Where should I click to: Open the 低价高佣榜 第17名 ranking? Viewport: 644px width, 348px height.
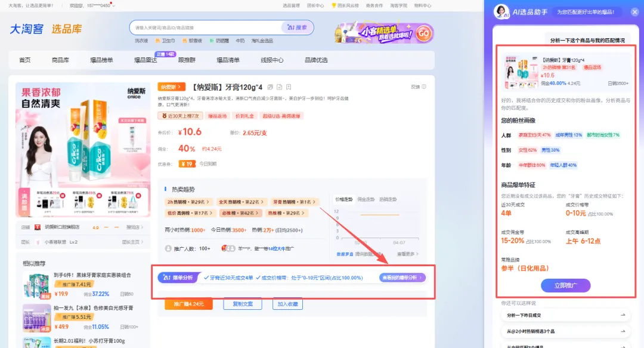(x=190, y=213)
